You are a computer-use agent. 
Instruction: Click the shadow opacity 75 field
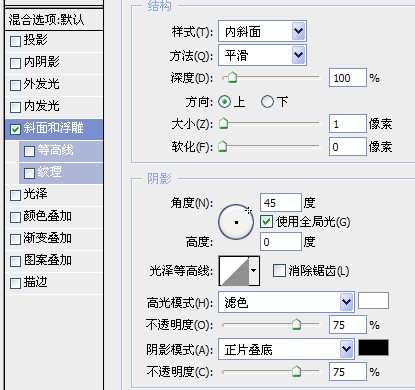(348, 372)
